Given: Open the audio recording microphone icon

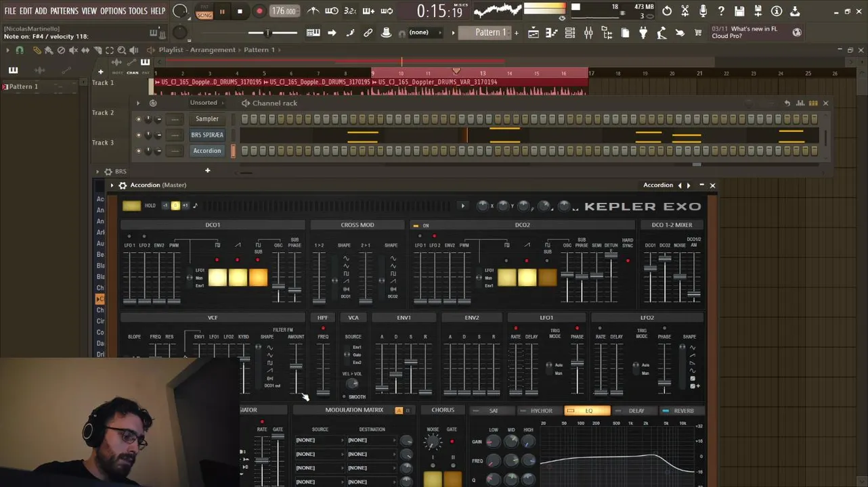Looking at the screenshot, I should click(703, 11).
